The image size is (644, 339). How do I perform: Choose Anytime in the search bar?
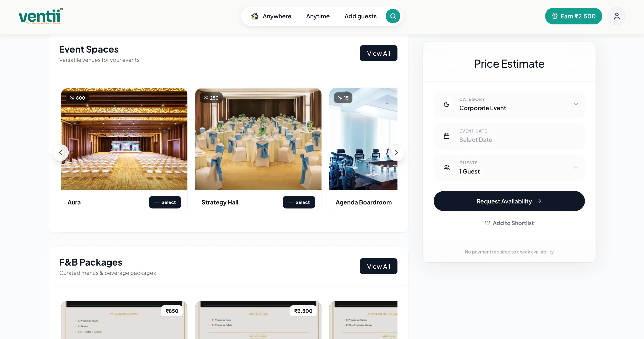click(318, 16)
